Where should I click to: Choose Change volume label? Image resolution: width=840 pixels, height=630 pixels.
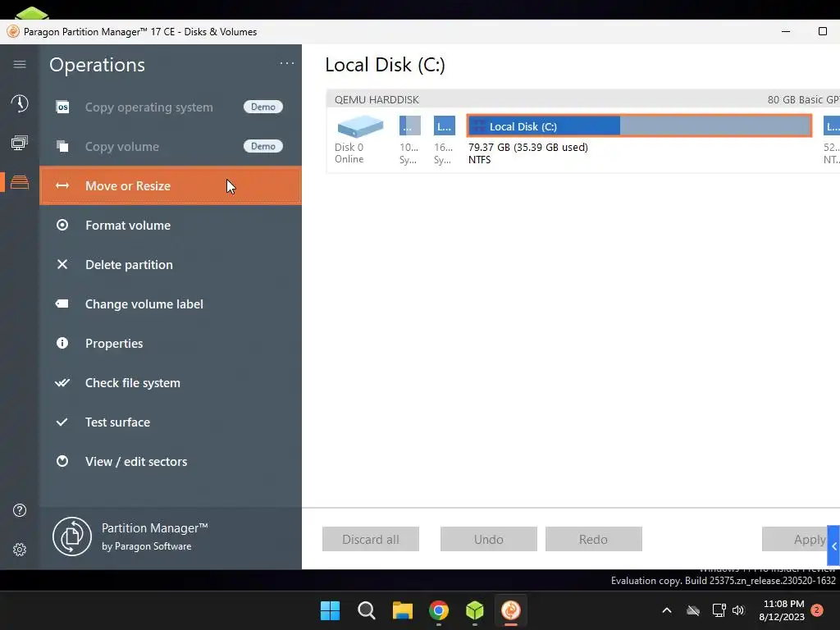(x=171, y=304)
